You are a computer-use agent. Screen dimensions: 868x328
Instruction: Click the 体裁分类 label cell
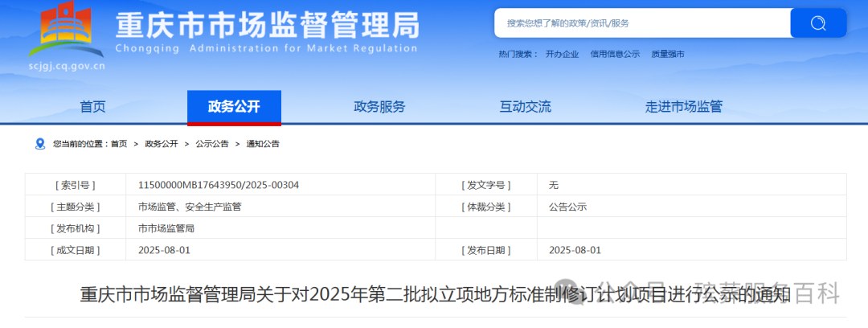(x=486, y=207)
